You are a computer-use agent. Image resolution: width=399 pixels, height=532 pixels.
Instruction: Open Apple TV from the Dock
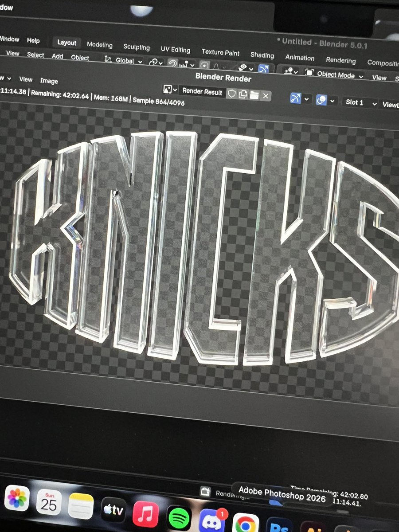(x=113, y=510)
